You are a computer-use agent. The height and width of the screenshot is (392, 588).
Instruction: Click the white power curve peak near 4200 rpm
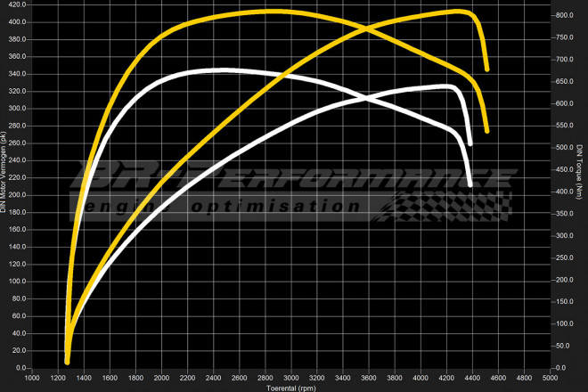[445, 86]
